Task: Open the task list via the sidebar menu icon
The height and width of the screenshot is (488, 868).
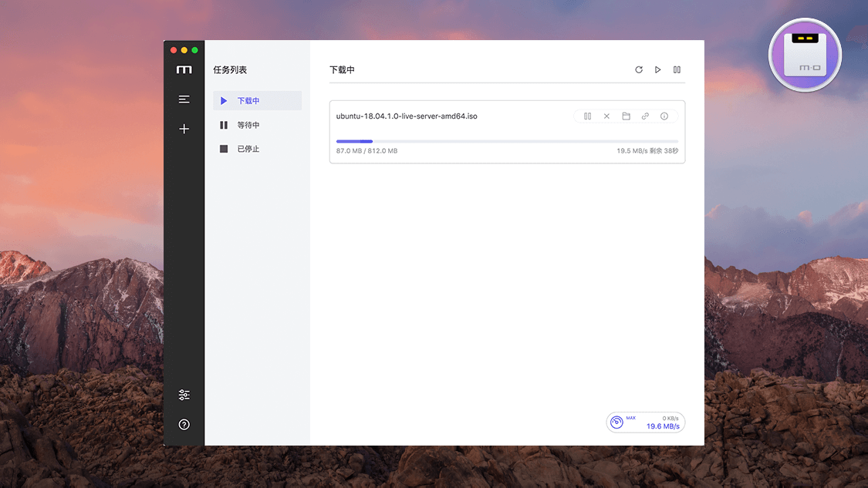Action: click(x=184, y=99)
